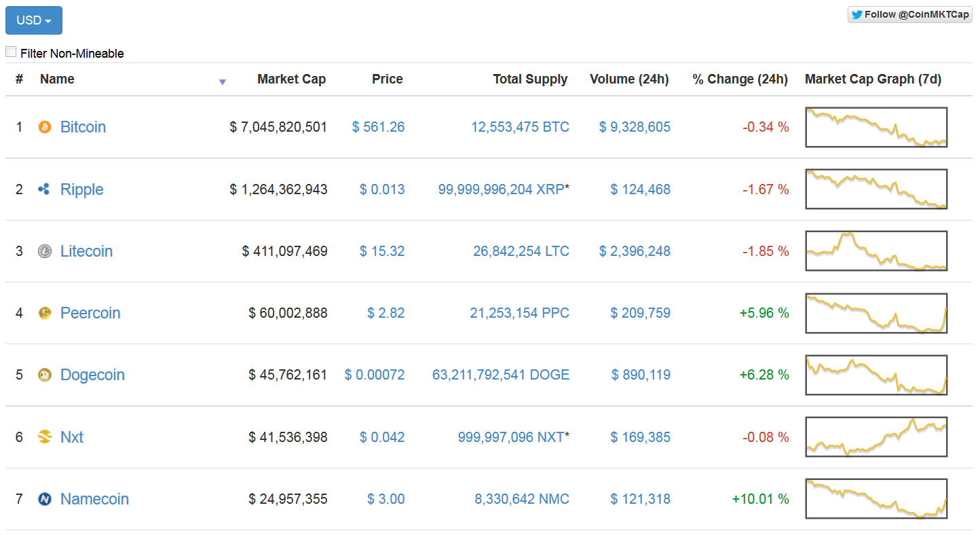
Task: Click Nxt market cap $ 41,536,398
Action: [288, 437]
